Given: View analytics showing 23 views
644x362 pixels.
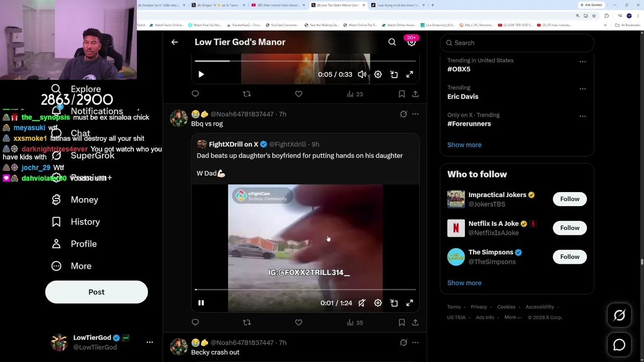Looking at the screenshot, I should [355, 94].
